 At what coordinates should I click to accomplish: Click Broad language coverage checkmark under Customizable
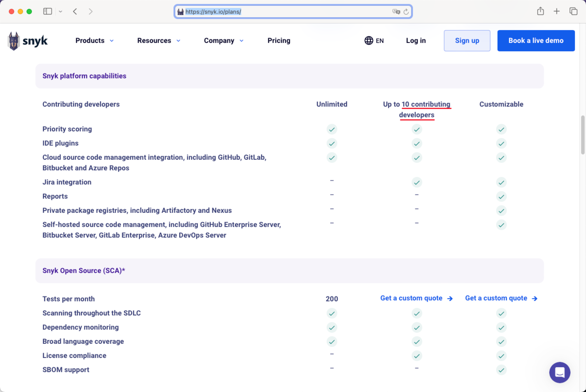[x=501, y=342]
